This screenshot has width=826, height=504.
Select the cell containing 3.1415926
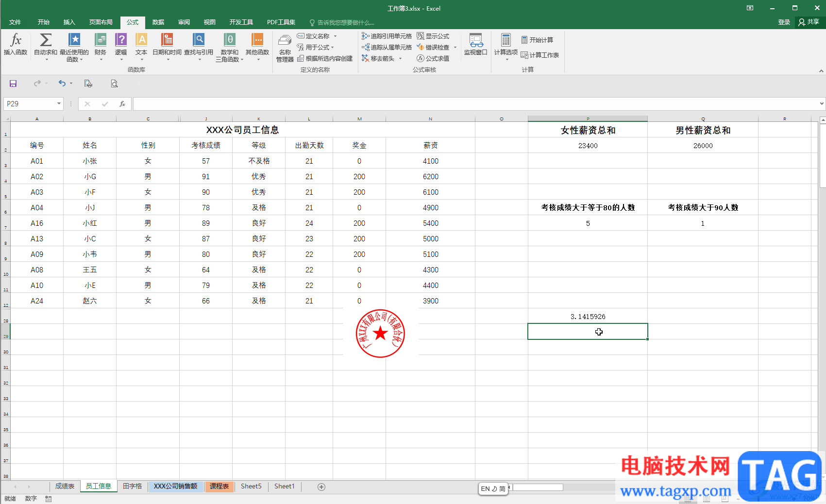(x=588, y=316)
